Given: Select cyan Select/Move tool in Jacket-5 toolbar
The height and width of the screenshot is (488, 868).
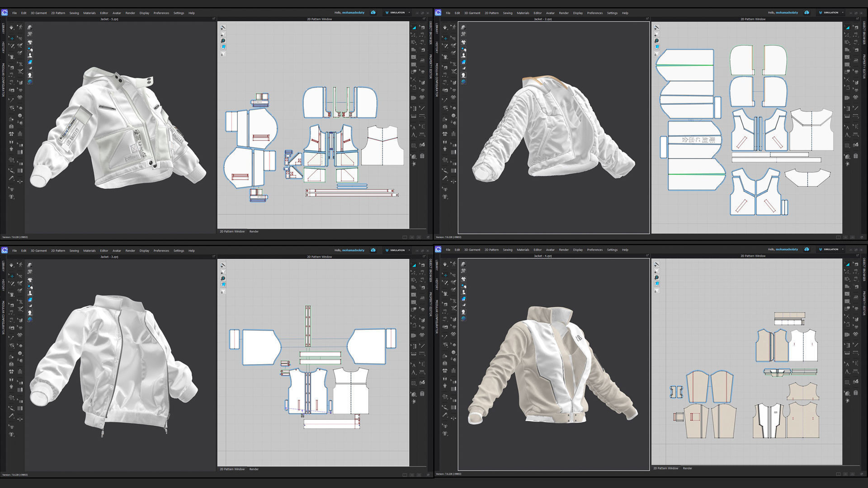Looking at the screenshot, I should 11,38.
